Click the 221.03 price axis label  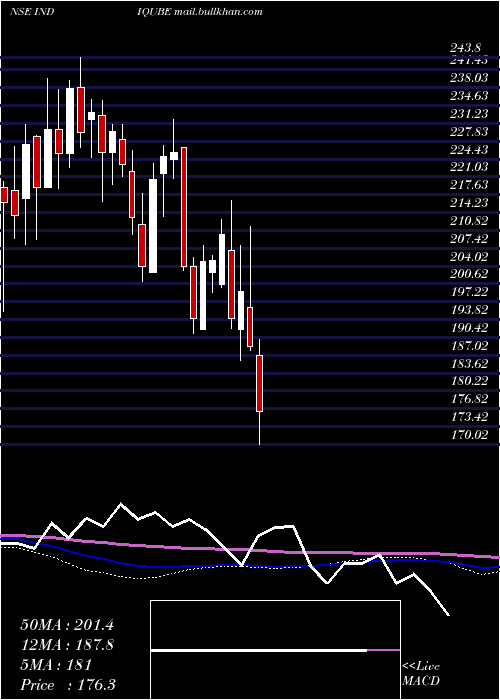(x=468, y=167)
